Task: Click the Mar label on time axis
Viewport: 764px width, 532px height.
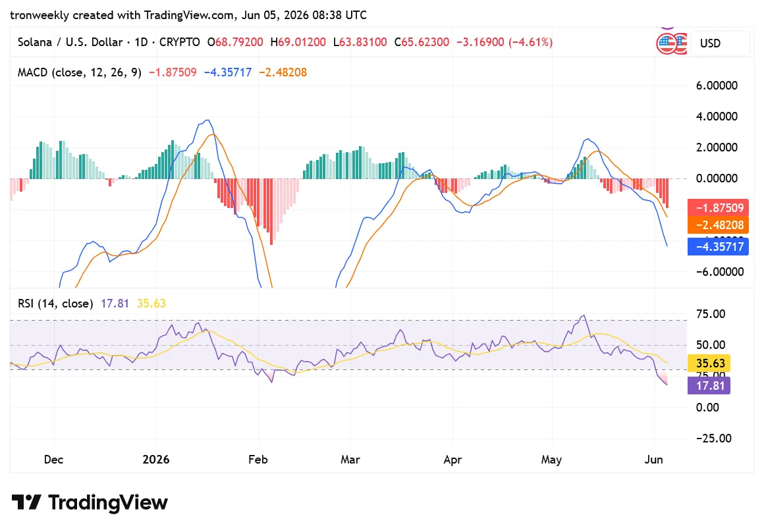Action: (350, 460)
